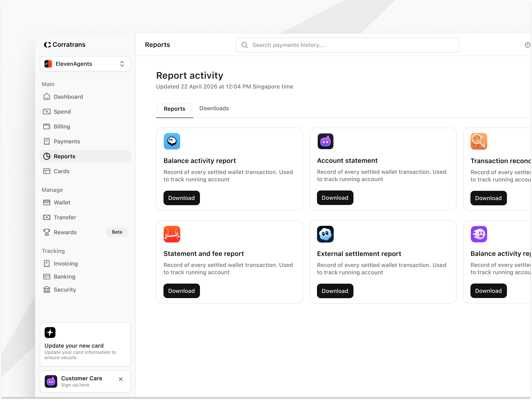
Task: Click the Account statement title
Action: (347, 161)
